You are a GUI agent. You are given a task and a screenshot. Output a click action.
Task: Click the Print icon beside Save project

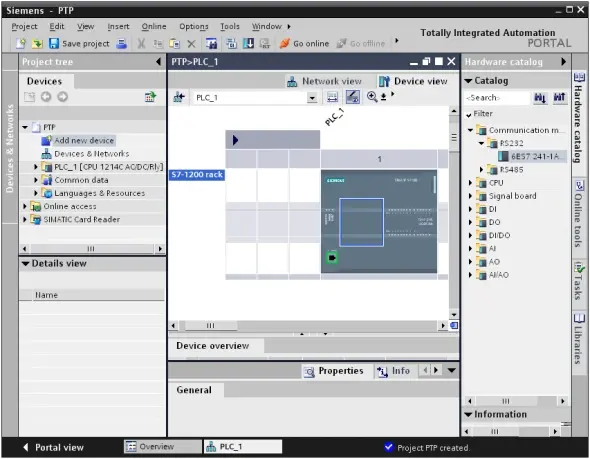pos(121,44)
